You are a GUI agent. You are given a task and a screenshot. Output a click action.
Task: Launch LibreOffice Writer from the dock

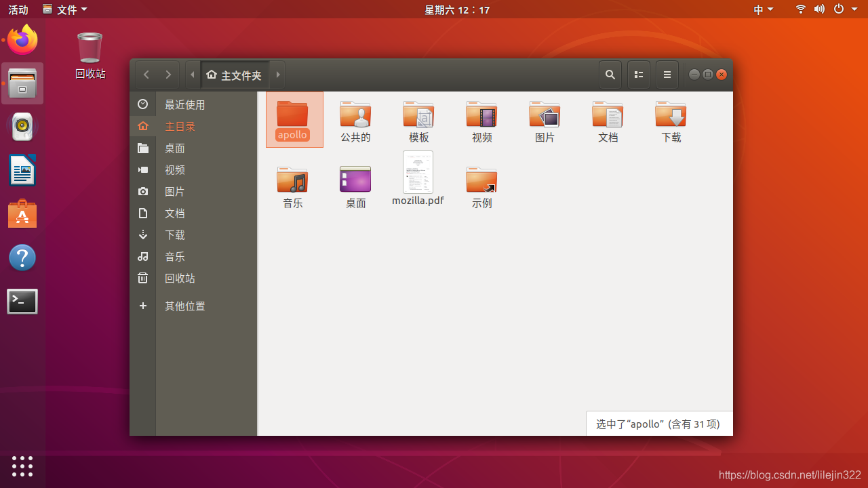22,170
